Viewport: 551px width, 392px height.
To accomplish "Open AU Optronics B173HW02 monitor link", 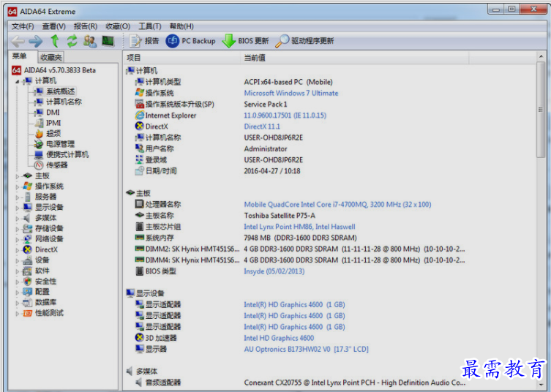I will [x=306, y=349].
